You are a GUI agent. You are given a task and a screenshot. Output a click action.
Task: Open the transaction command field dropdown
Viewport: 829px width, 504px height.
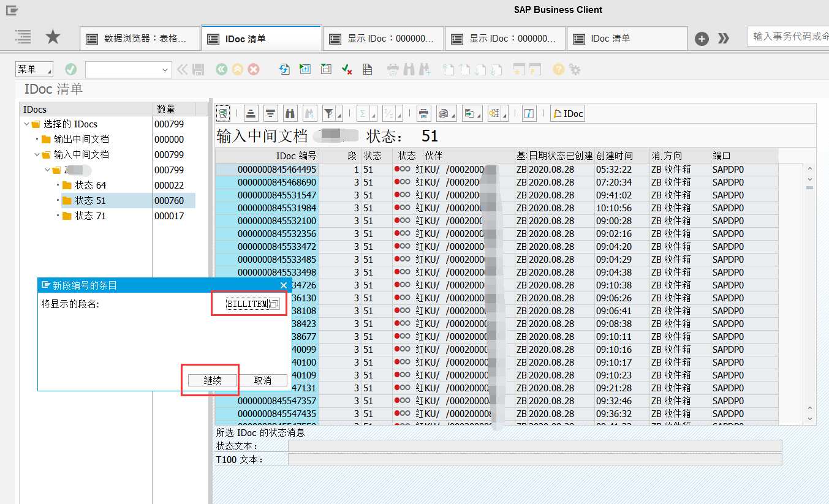[165, 70]
